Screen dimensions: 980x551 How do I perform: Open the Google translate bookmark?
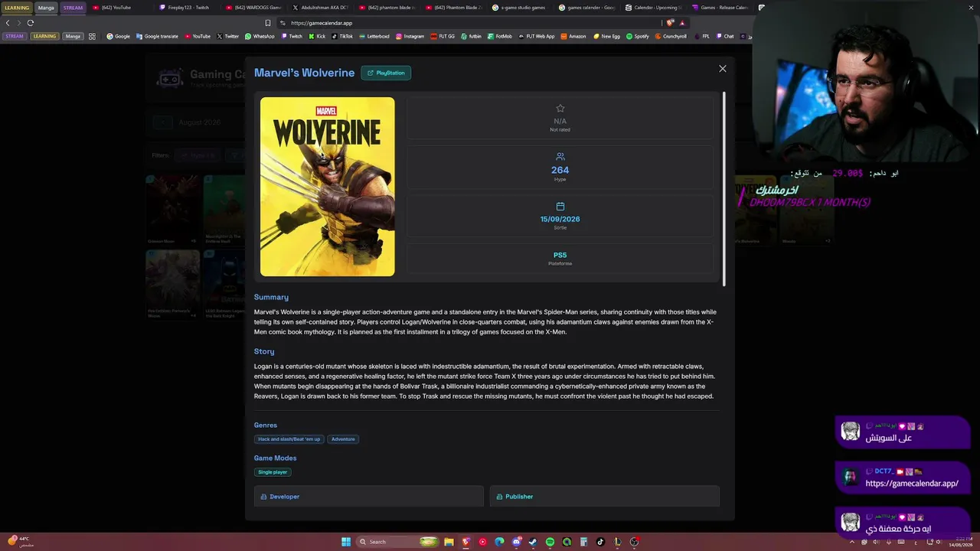pos(158,36)
